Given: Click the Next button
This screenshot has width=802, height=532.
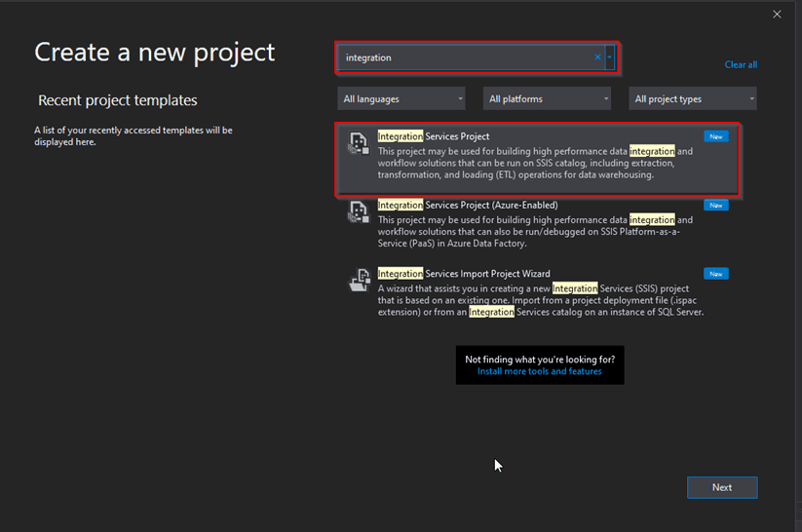Looking at the screenshot, I should pos(722,487).
